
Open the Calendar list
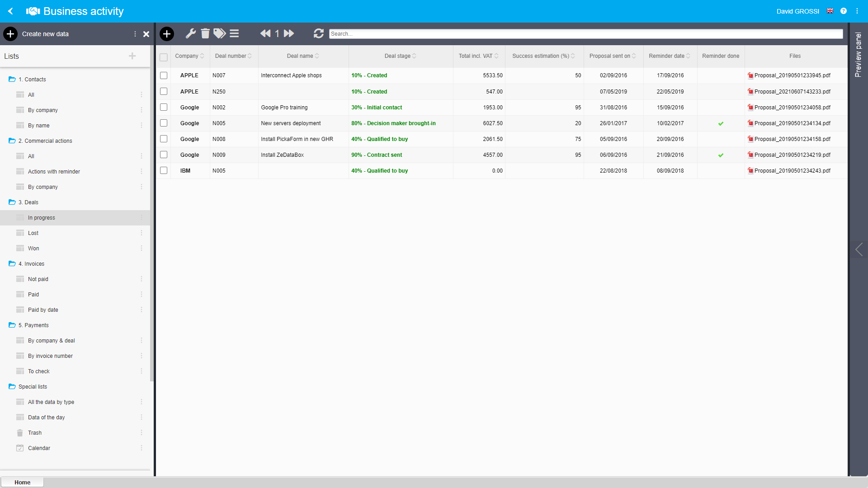pos(39,448)
